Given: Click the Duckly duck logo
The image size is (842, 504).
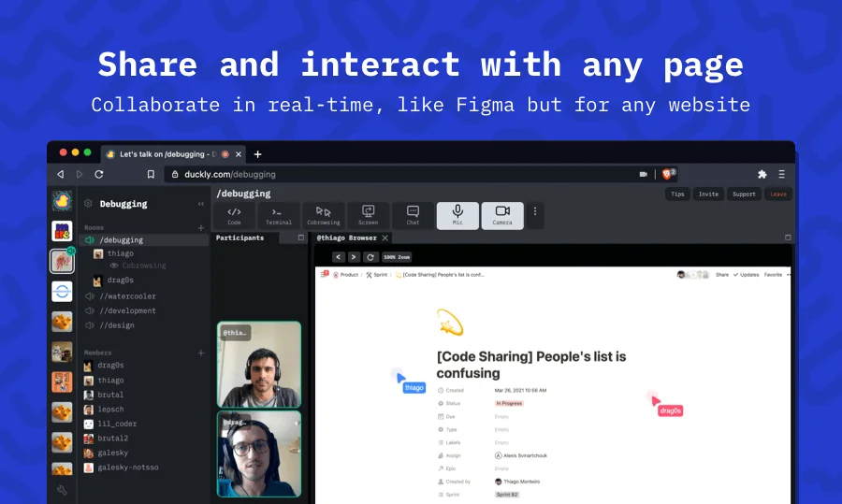Looking at the screenshot, I should pyautogui.click(x=62, y=201).
